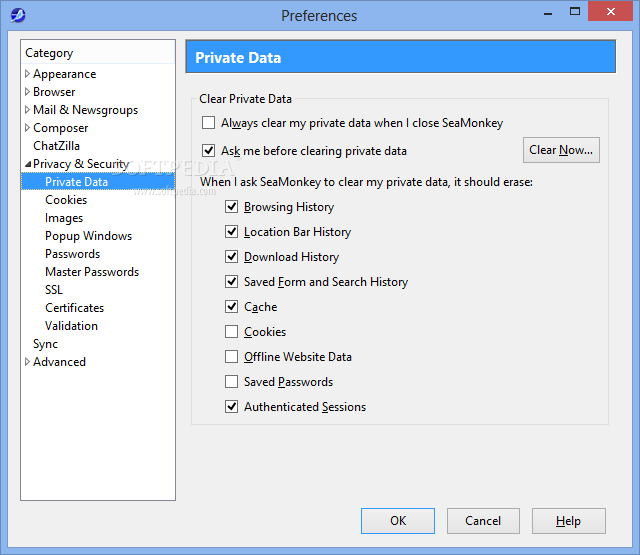Uncheck Authenticated Sessions checkbox
Screen dimensions: 640x555
[x=231, y=406]
